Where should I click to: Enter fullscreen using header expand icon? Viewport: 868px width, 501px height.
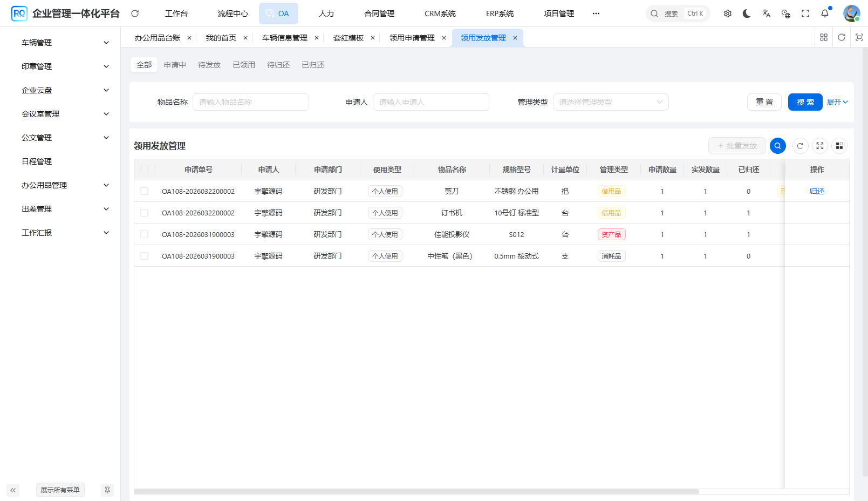coord(805,13)
